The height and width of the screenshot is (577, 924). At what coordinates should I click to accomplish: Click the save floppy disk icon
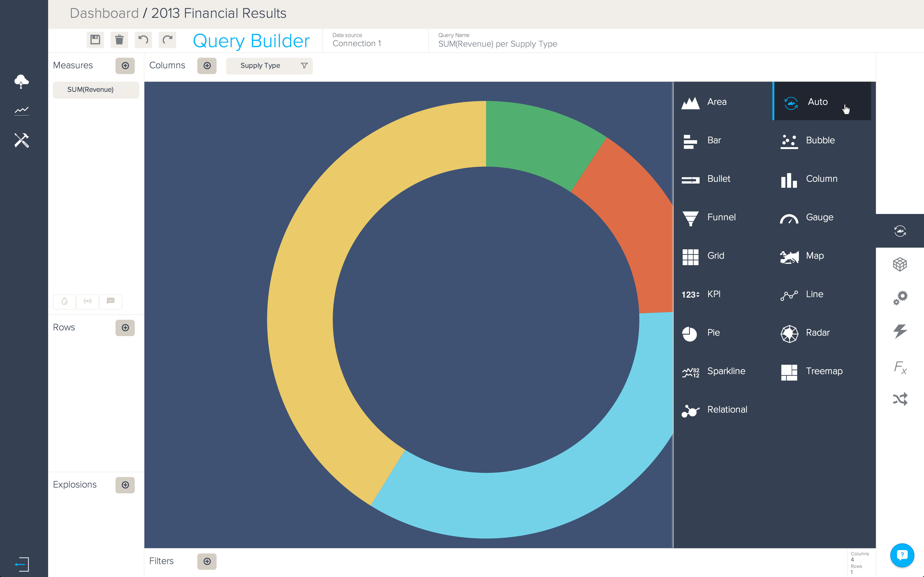click(x=95, y=40)
